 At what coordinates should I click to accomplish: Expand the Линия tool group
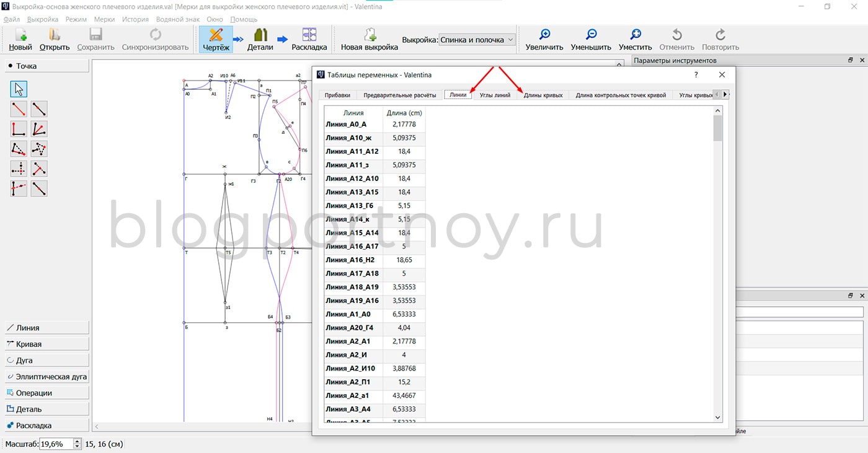[47, 328]
